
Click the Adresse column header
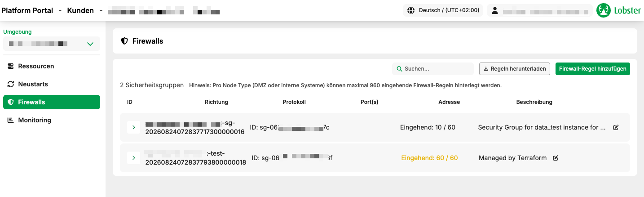click(x=449, y=102)
